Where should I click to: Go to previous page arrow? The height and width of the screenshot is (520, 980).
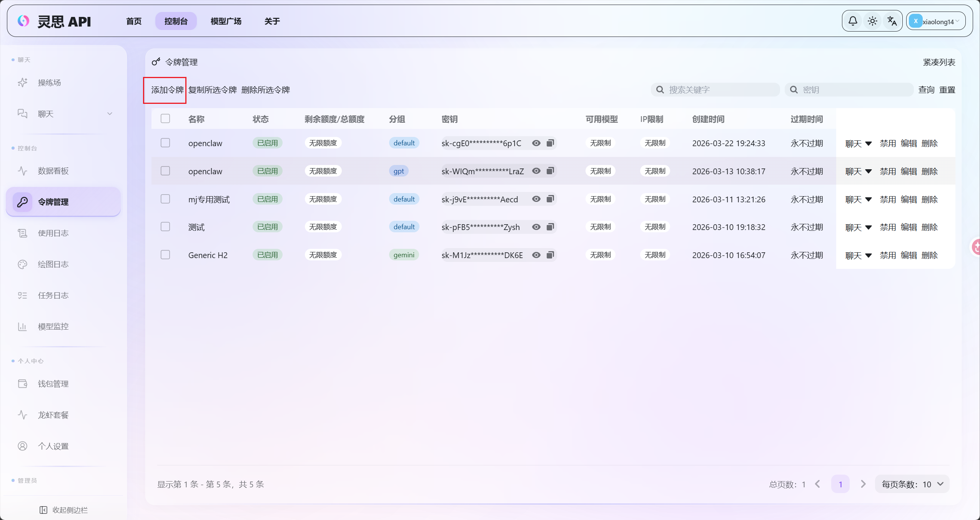818,484
